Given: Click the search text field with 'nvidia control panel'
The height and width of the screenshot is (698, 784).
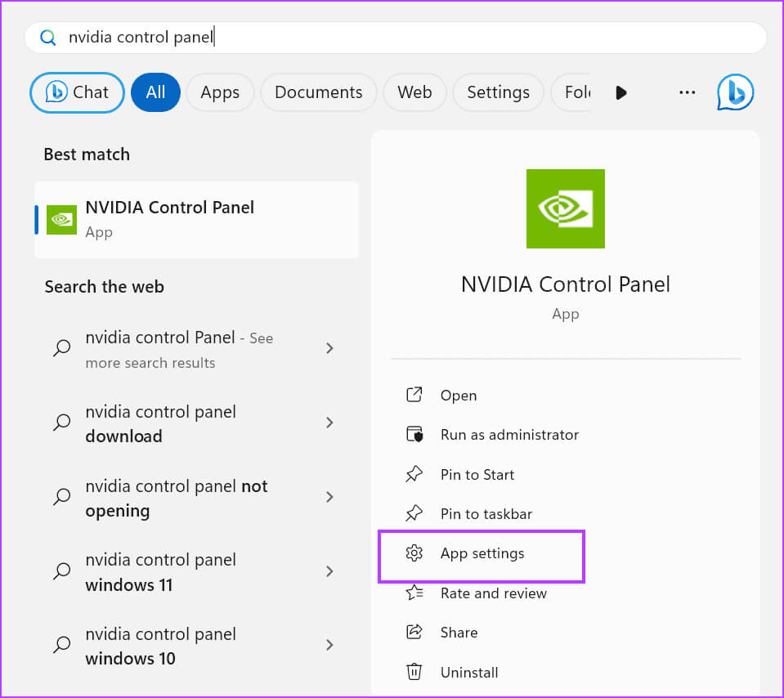Looking at the screenshot, I should pyautogui.click(x=395, y=38).
